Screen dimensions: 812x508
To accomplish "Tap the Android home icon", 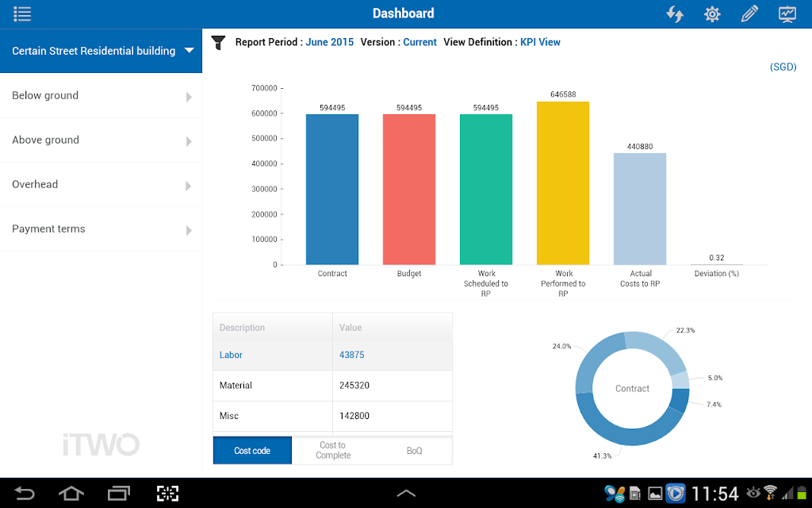I will pyautogui.click(x=71, y=494).
